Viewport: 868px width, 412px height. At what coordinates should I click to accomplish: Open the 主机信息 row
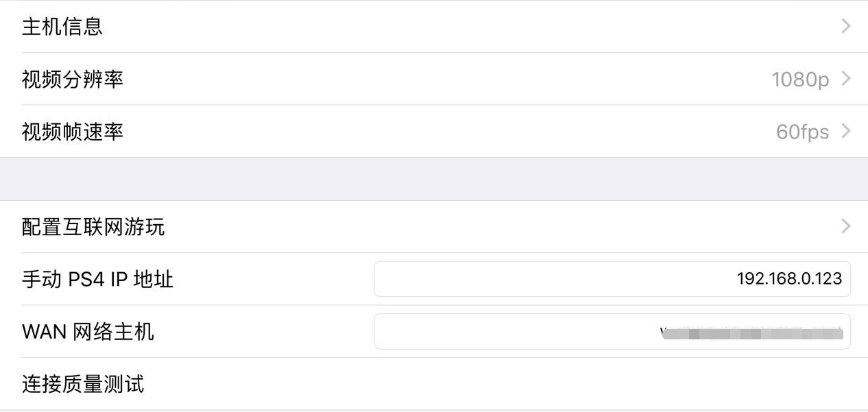click(x=62, y=27)
